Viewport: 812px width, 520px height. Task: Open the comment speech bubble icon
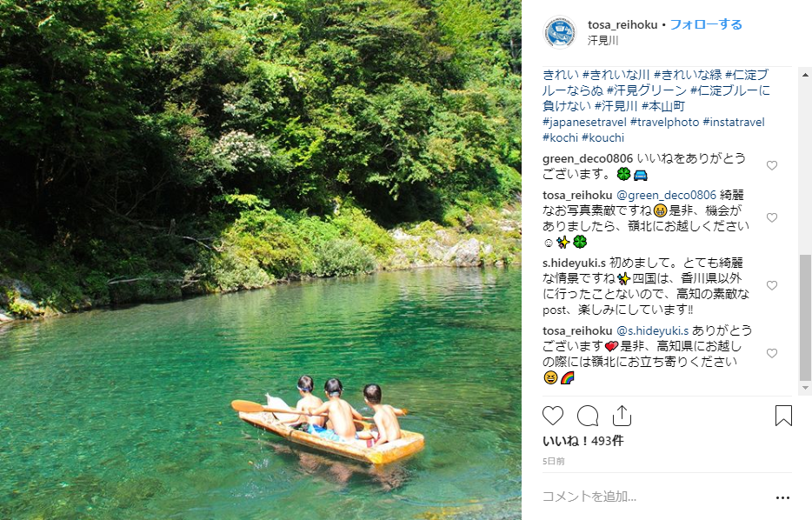[588, 416]
